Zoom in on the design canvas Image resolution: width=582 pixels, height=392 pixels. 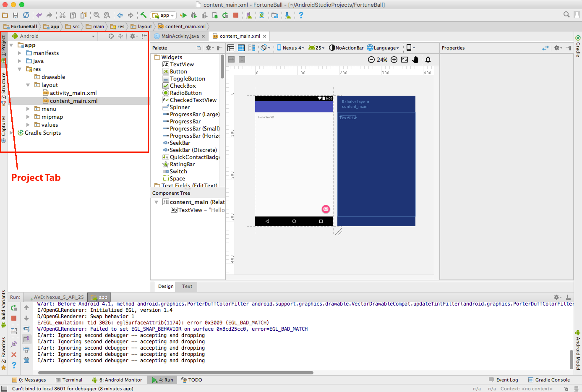point(394,60)
